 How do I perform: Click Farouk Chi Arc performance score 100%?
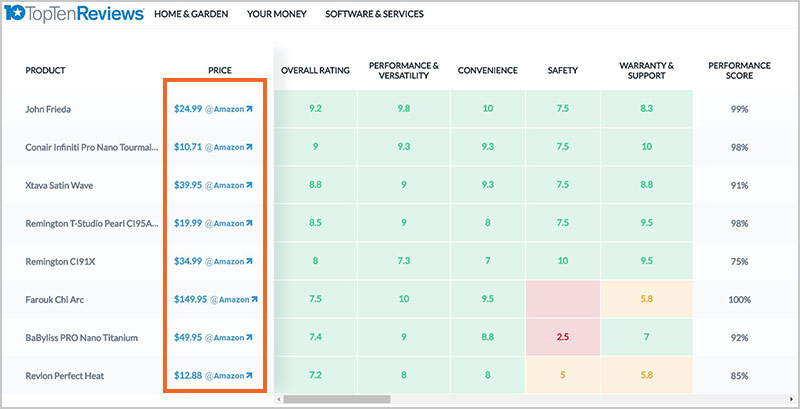pos(739,300)
